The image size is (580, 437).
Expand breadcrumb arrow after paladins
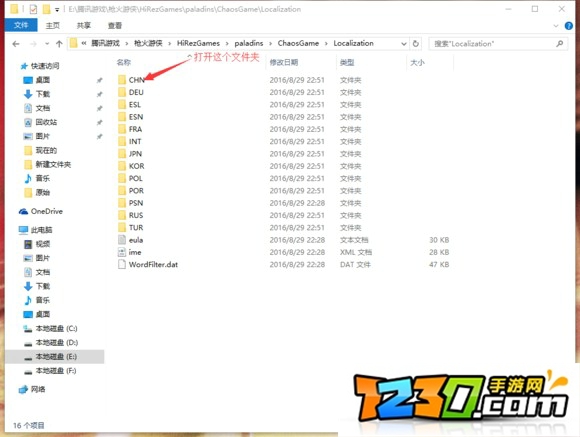click(270, 44)
